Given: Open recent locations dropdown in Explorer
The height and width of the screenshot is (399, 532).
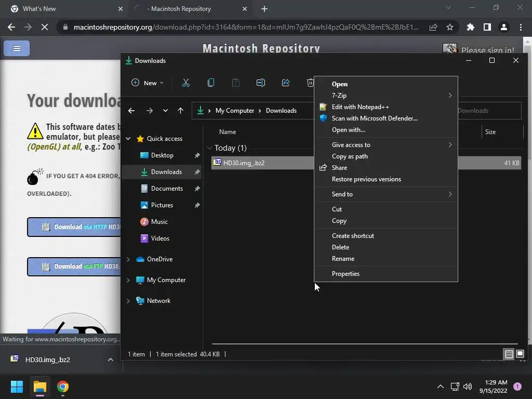Looking at the screenshot, I should (x=165, y=111).
